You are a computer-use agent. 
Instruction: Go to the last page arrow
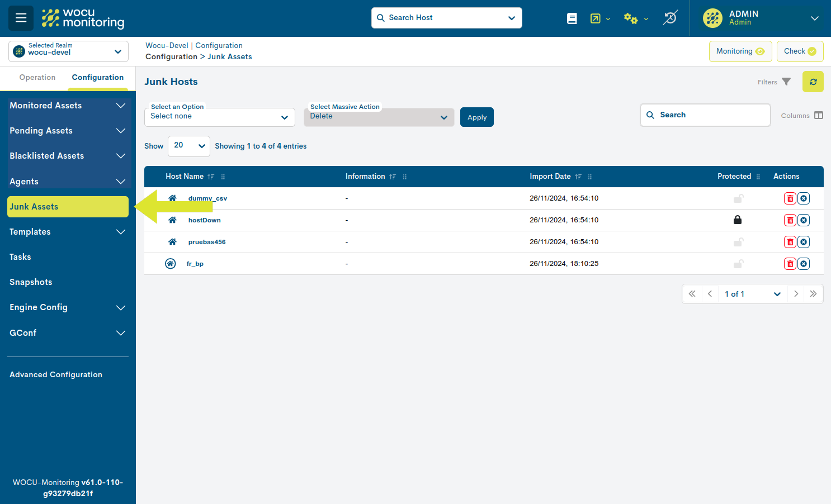pyautogui.click(x=813, y=294)
